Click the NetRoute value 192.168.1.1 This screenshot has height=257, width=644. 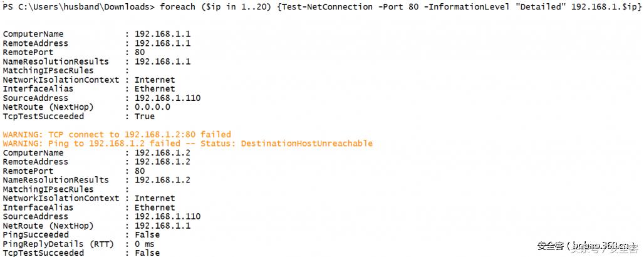163,226
